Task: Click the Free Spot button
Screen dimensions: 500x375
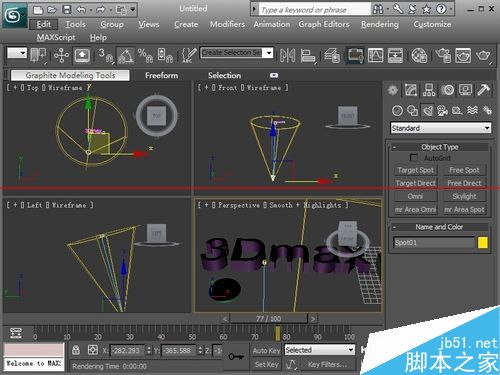Action: pyautogui.click(x=464, y=170)
